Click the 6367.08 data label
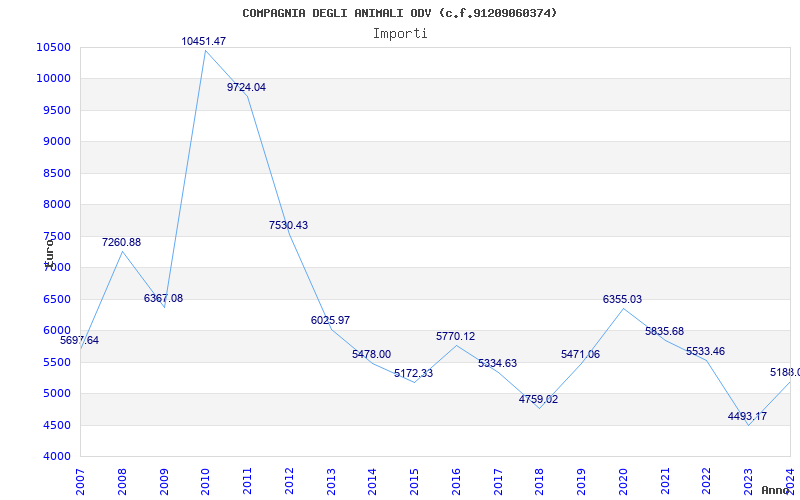800x500 pixels. 163,298
